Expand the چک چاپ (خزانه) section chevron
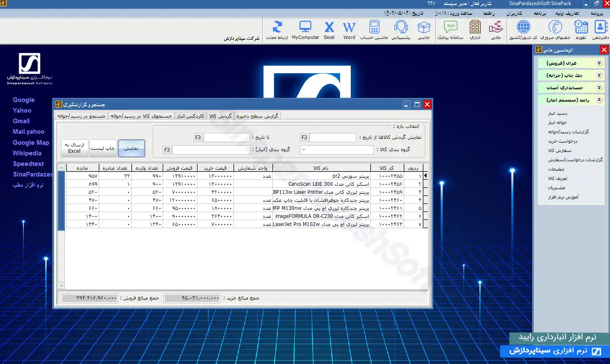The width and height of the screenshot is (610, 364). point(599,75)
